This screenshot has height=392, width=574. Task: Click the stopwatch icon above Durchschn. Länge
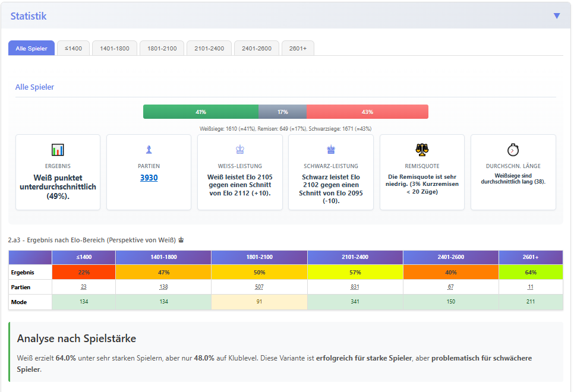pos(513,150)
